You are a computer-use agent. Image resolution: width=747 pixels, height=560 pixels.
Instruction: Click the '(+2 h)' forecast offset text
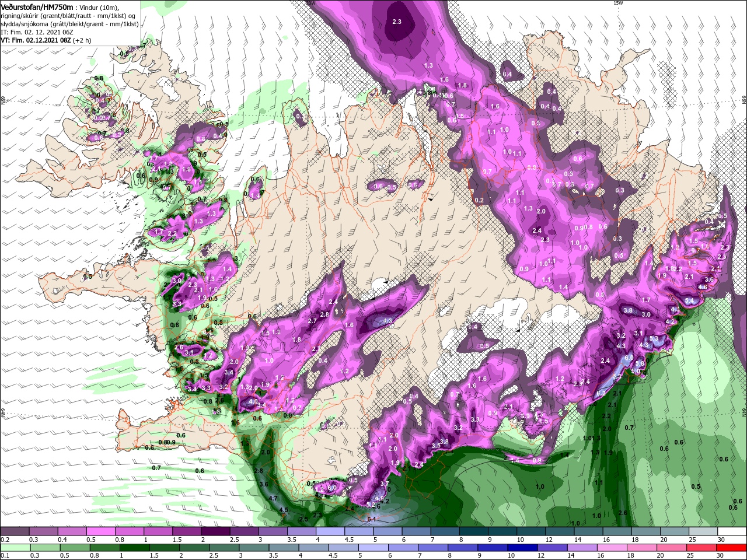tap(83, 40)
